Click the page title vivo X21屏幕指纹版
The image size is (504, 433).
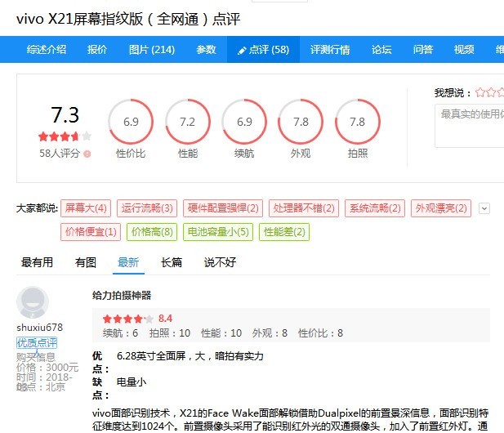pyautogui.click(x=79, y=19)
